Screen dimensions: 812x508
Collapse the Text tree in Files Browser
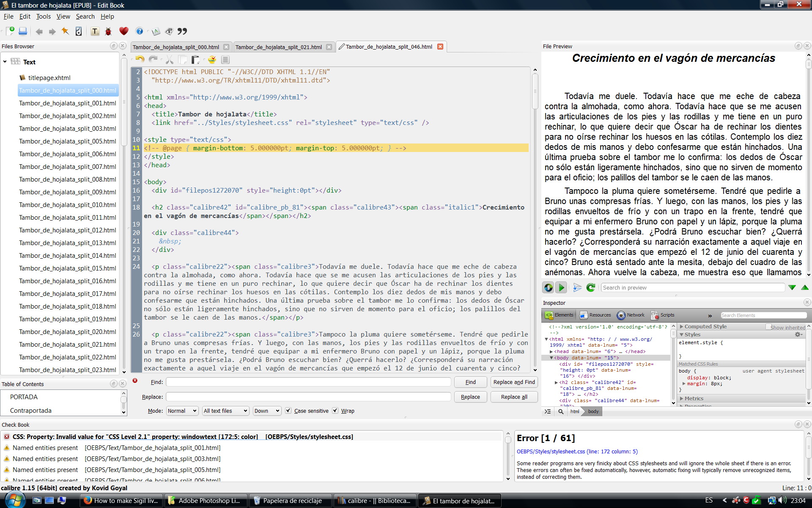[x=5, y=62]
